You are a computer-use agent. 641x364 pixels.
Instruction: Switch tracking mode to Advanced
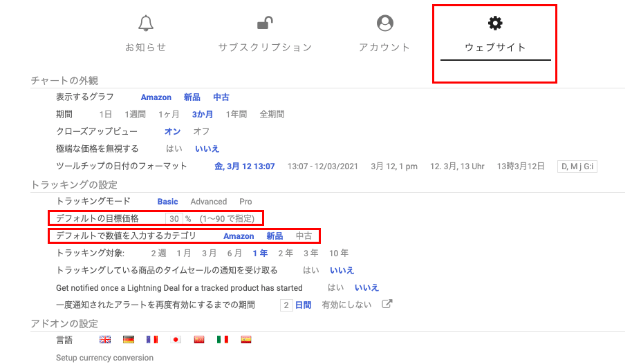209,202
